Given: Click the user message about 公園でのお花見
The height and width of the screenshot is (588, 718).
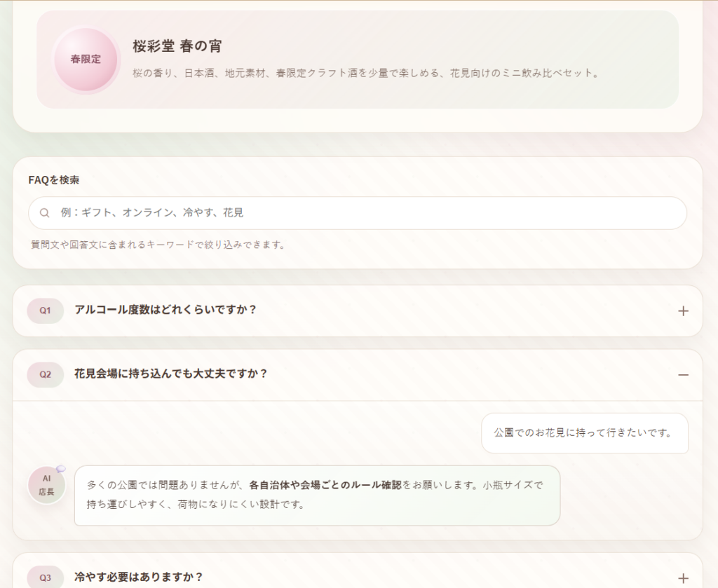Looking at the screenshot, I should pos(584,433).
